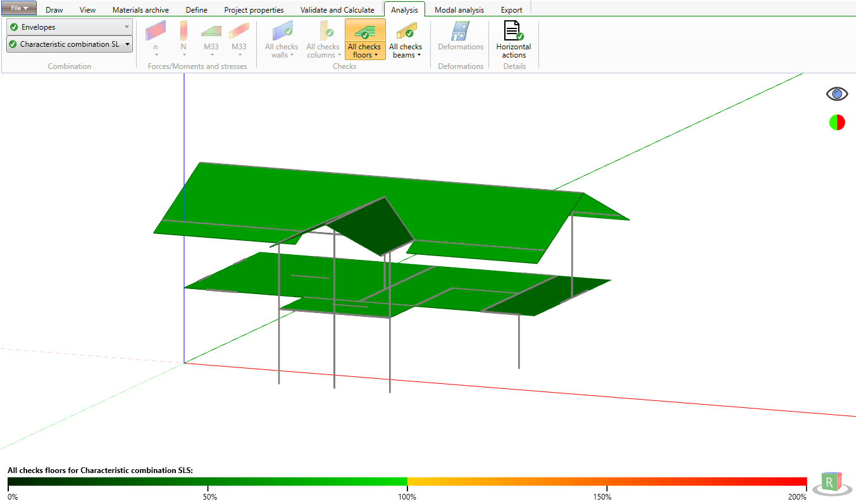
Task: Toggle the green/red pass-fail color mode
Action: [837, 123]
